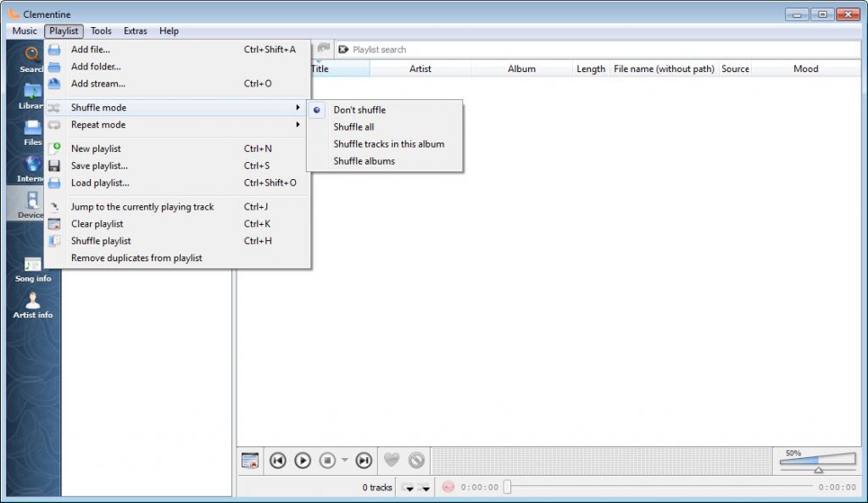Screen dimensions: 868x503
Task: Sort by File name (without path) column
Action: click(664, 69)
